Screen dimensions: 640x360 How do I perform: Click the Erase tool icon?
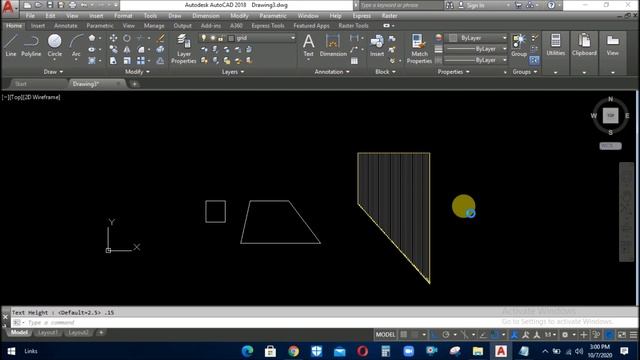[161, 38]
